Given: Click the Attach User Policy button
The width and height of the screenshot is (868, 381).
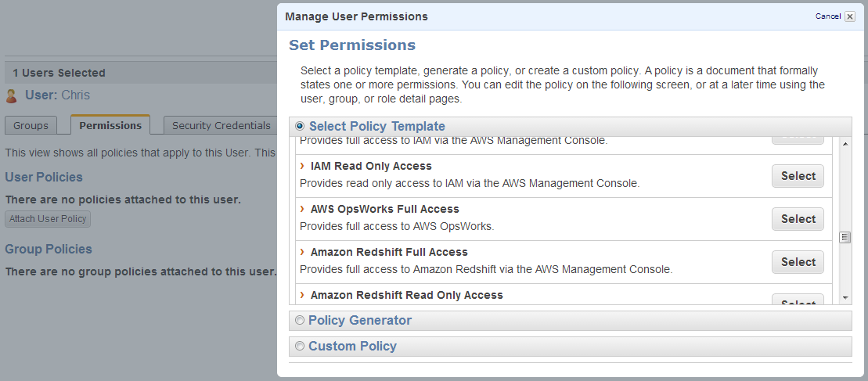Looking at the screenshot, I should [x=48, y=219].
